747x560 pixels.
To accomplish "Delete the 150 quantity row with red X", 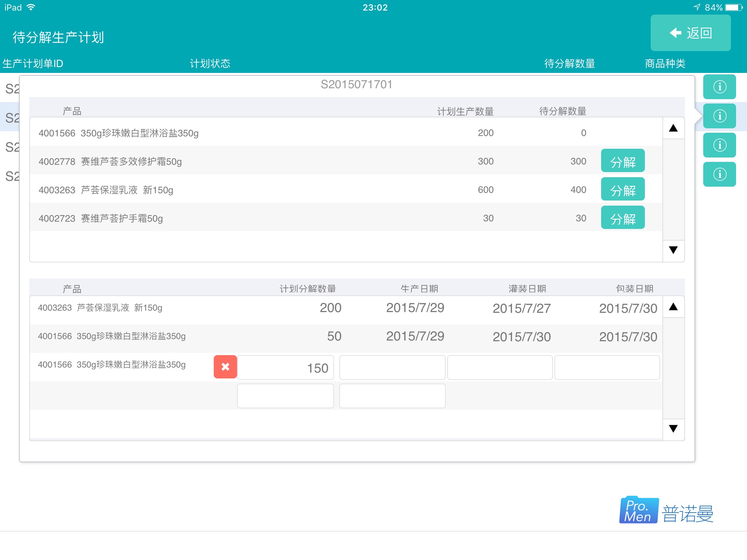I will coord(225,367).
